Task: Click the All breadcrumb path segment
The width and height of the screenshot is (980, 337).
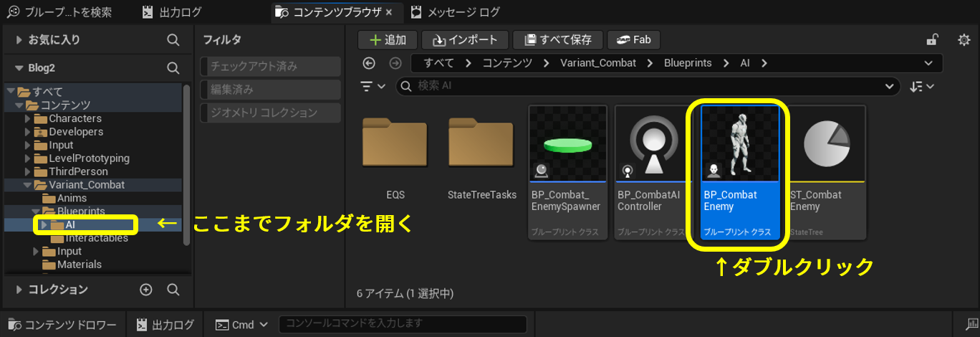Action: (x=439, y=63)
